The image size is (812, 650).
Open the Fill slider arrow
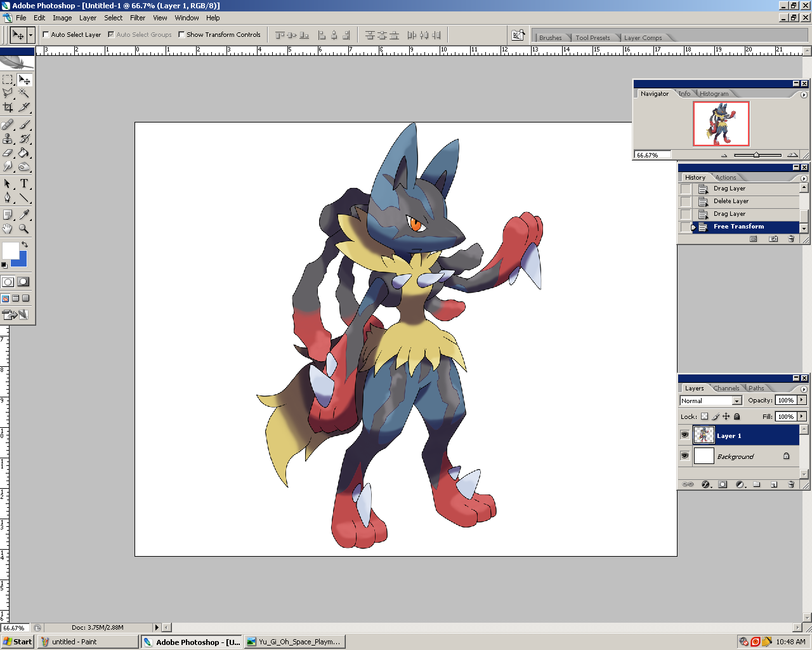coord(802,416)
